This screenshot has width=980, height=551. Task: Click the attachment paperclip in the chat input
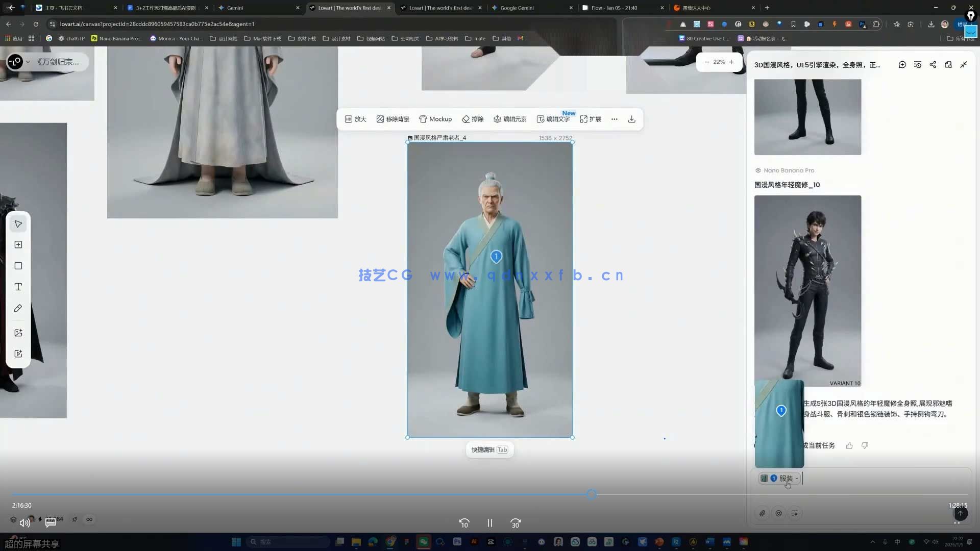click(763, 513)
